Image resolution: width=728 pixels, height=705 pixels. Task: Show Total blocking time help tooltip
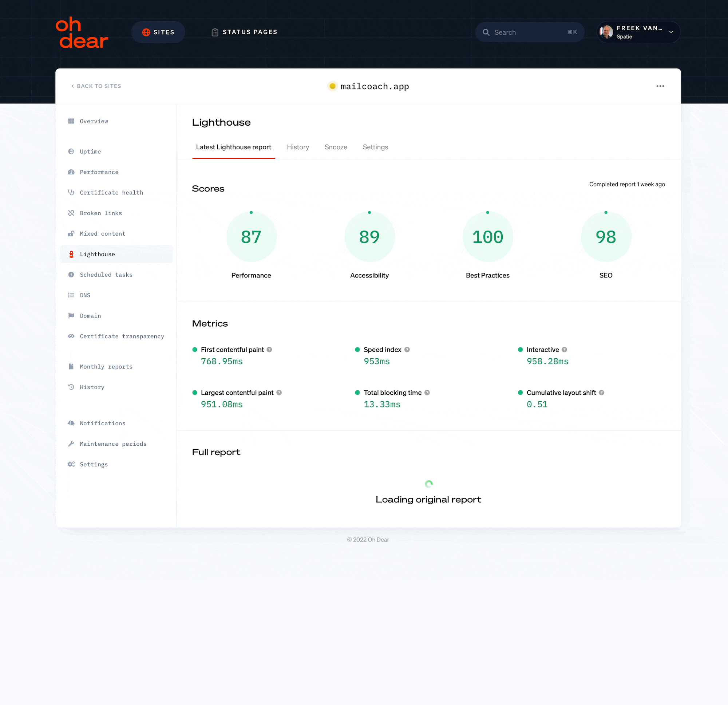(x=427, y=393)
